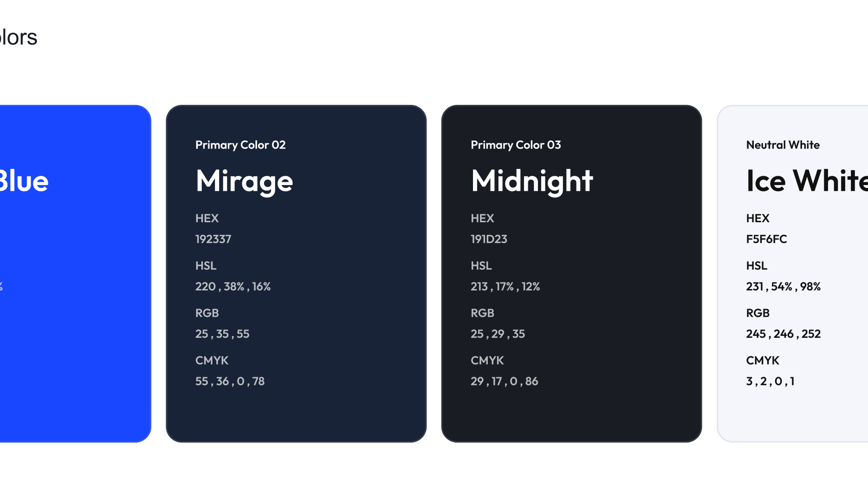This screenshot has width=868, height=489.
Task: Select the Midnight color card heading
Action: point(532,181)
